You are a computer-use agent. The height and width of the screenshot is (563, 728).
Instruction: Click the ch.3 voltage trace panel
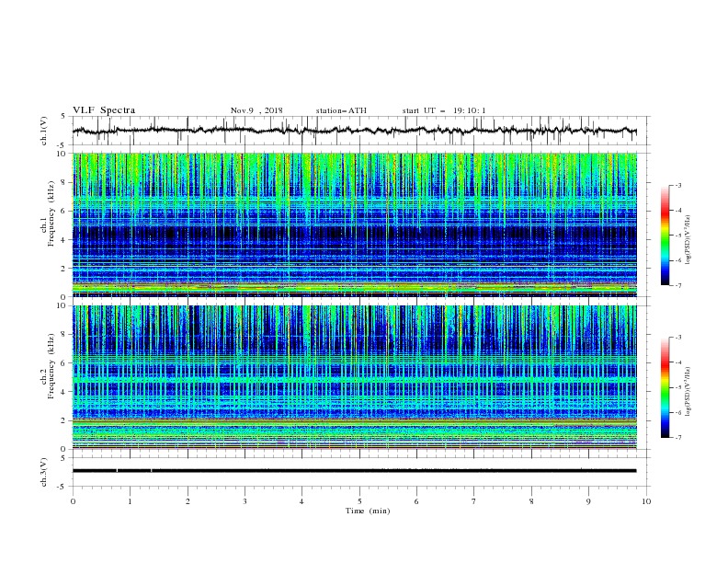point(360,472)
